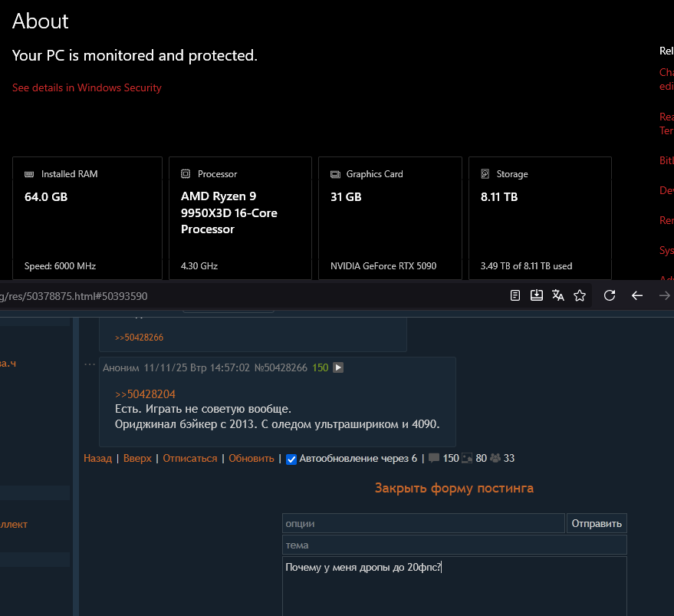This screenshot has height=616, width=674.
Task: Select the 4.30 GHz processor speed
Action: point(199,266)
